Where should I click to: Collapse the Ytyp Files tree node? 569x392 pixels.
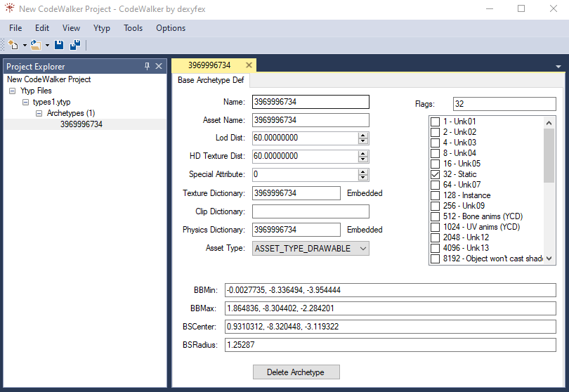pyautogui.click(x=13, y=91)
